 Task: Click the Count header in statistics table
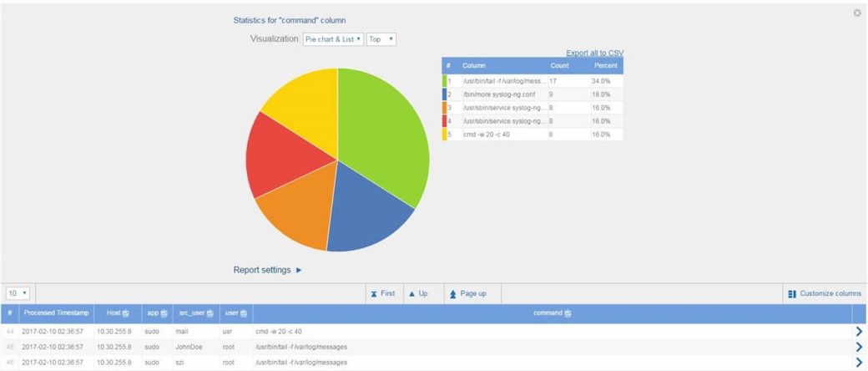560,65
